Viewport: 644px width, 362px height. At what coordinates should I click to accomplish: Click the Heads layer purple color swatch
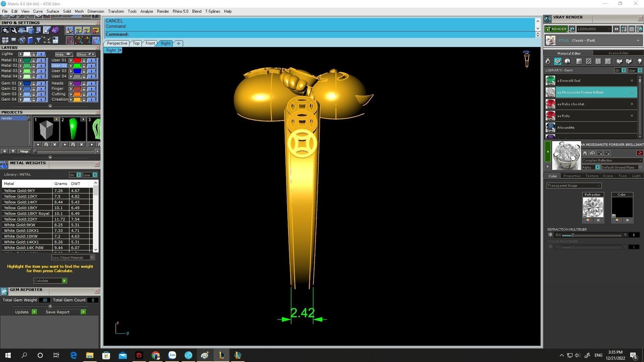tap(77, 83)
